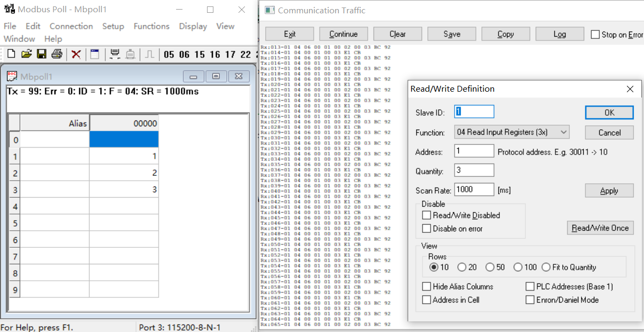This screenshot has width=644, height=332.
Task: Click Copy in Communication Traffic
Action: (x=506, y=34)
